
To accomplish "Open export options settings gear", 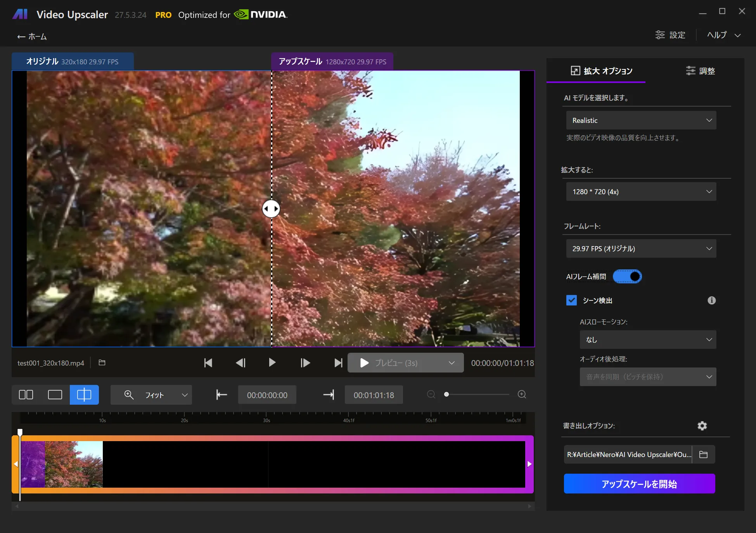I will click(702, 426).
